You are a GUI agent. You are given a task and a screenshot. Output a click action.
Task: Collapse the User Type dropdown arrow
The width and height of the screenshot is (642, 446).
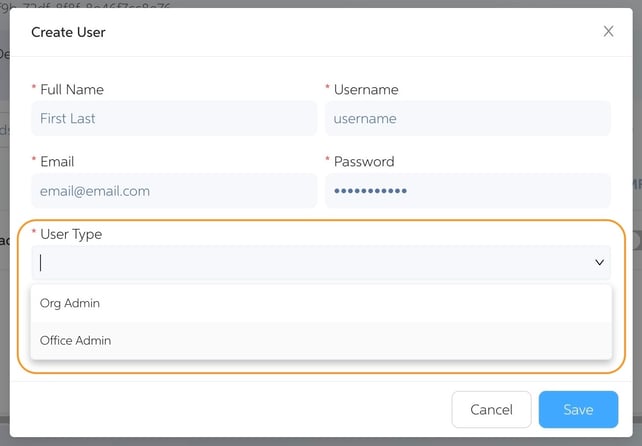coord(599,263)
